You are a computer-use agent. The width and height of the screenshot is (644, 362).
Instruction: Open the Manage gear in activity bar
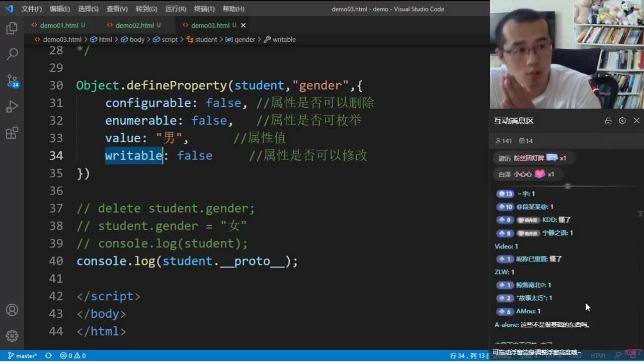point(12,335)
